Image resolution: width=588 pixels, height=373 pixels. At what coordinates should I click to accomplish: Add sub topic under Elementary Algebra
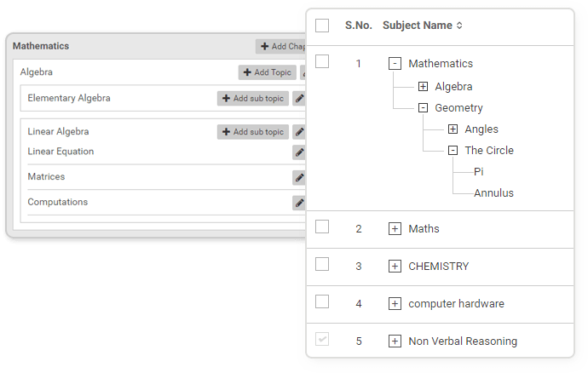(252, 99)
